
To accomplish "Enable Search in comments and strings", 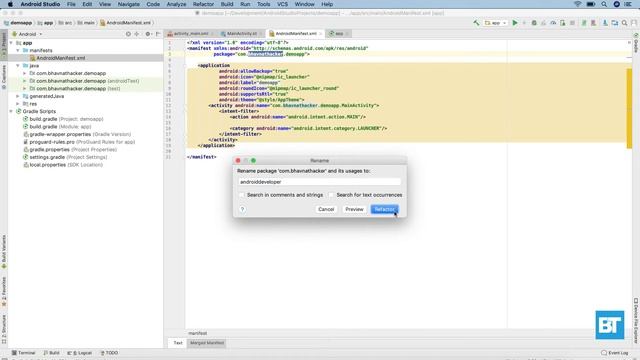I will tap(242, 195).
